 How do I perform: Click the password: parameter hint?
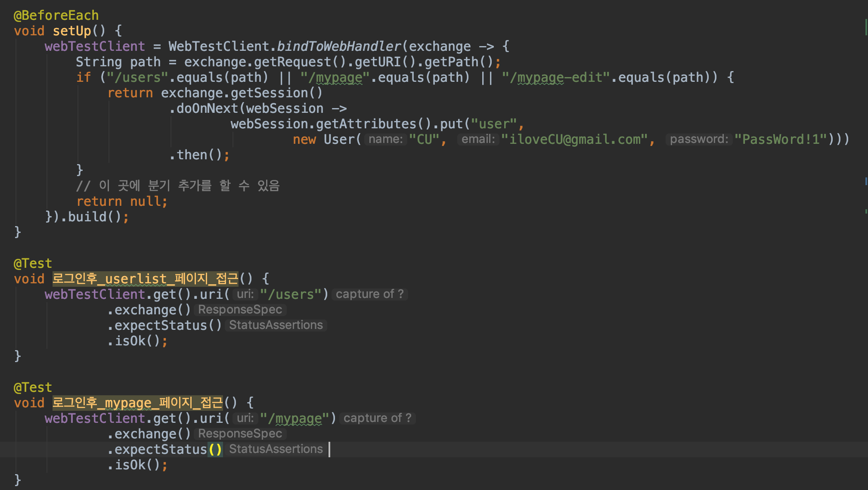coord(699,140)
